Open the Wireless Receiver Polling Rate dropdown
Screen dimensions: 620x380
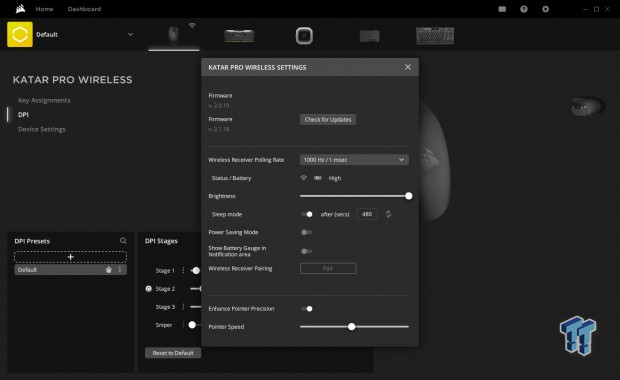pyautogui.click(x=354, y=160)
